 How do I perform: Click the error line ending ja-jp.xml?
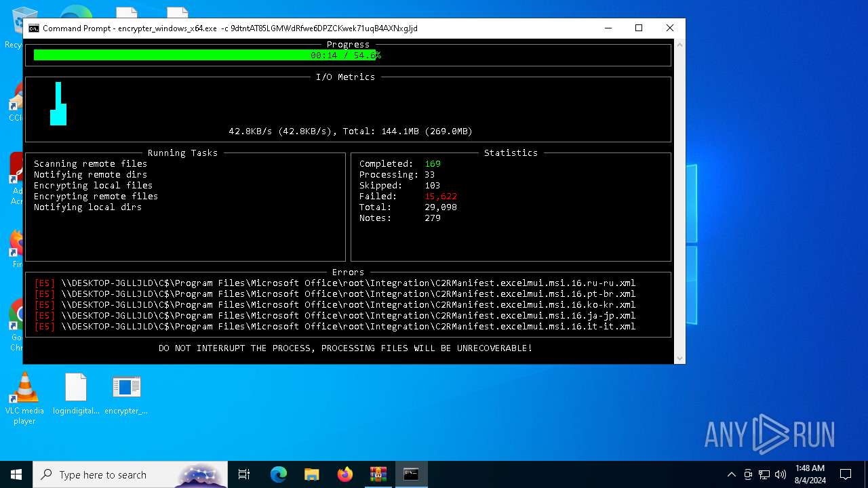335,315
